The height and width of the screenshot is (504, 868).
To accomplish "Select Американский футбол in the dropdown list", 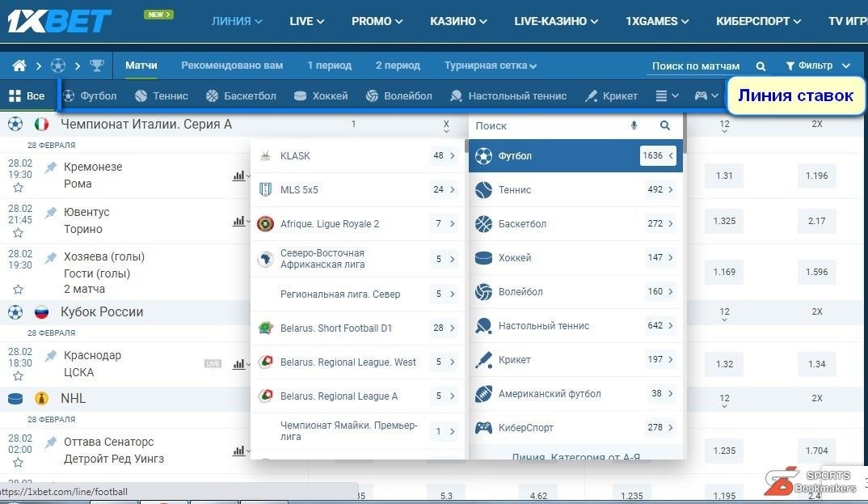I will [x=575, y=394].
